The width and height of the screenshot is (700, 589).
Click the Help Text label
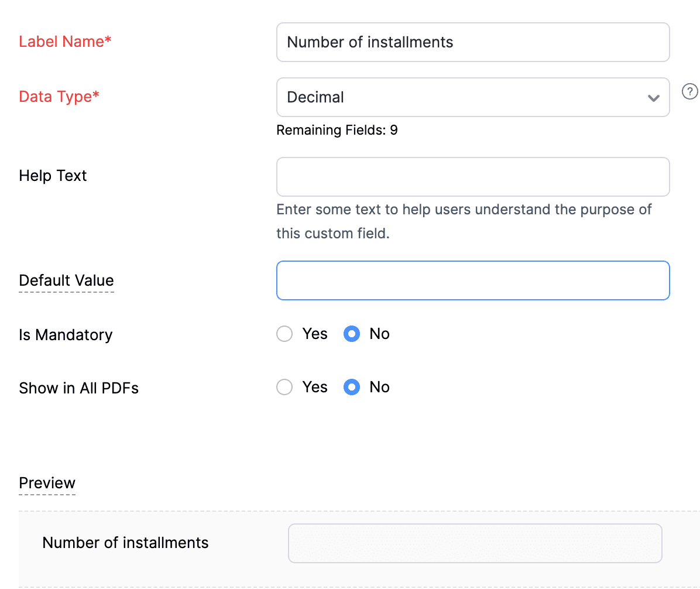pos(53,176)
